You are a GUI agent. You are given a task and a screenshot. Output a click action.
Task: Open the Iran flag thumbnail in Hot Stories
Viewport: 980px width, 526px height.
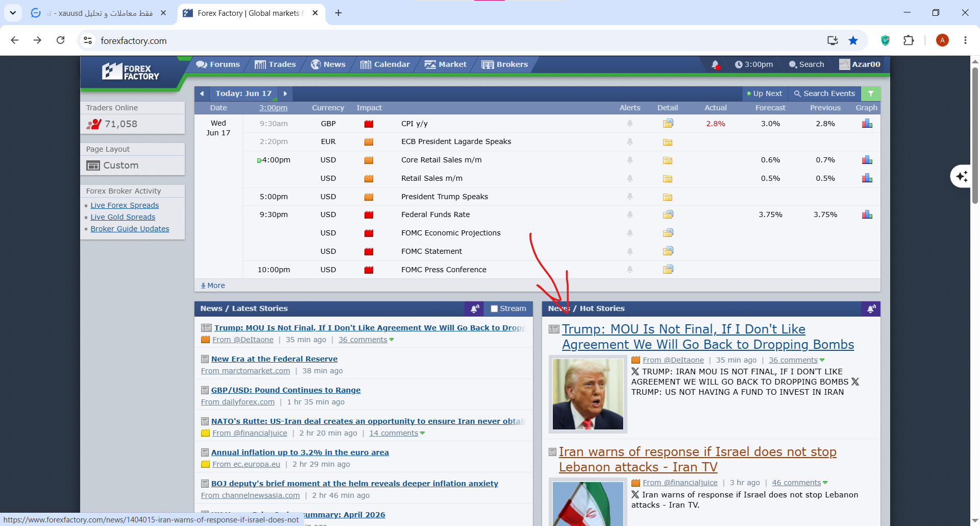click(x=588, y=503)
